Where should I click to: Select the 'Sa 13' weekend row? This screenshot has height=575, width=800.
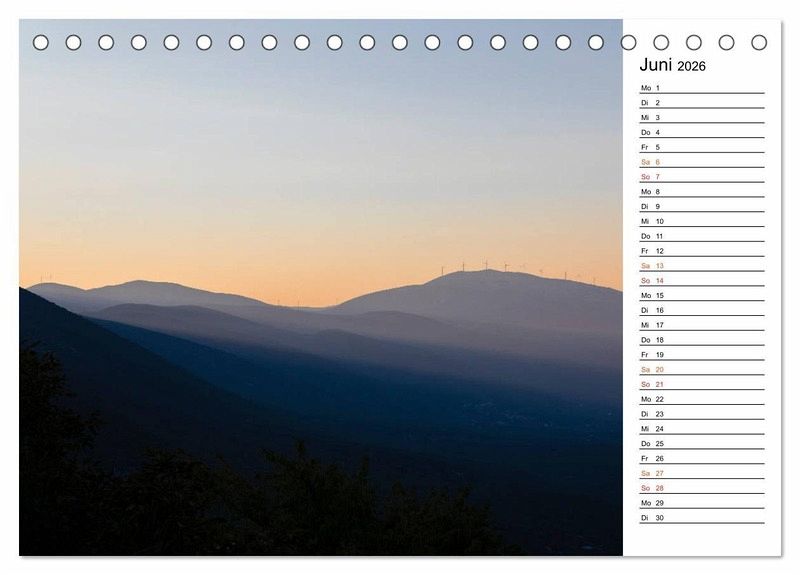click(x=702, y=265)
